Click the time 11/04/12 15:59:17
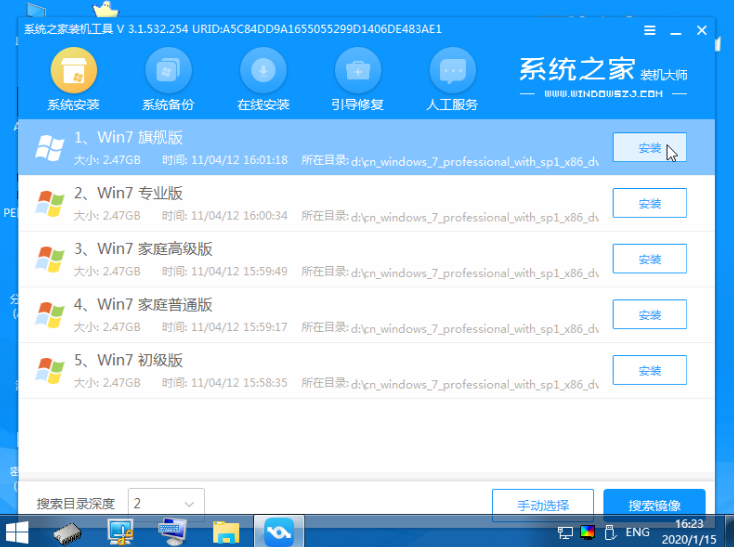This screenshot has width=734, height=547. click(239, 327)
